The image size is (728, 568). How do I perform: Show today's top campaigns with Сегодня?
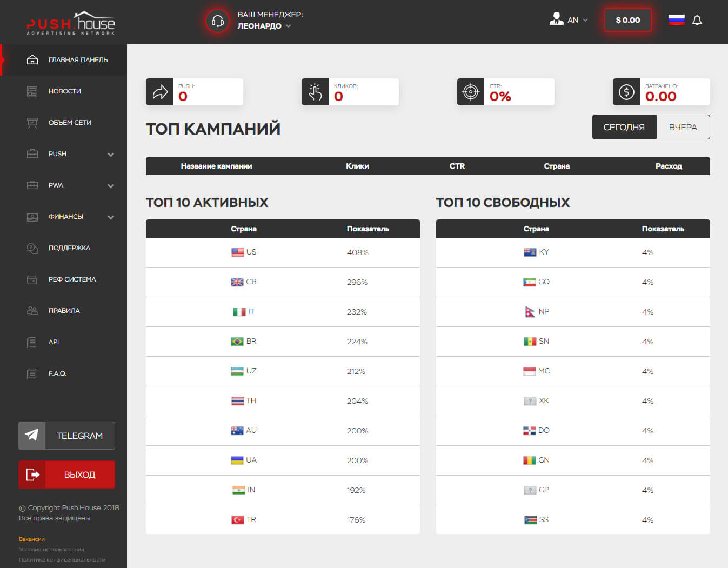(624, 127)
